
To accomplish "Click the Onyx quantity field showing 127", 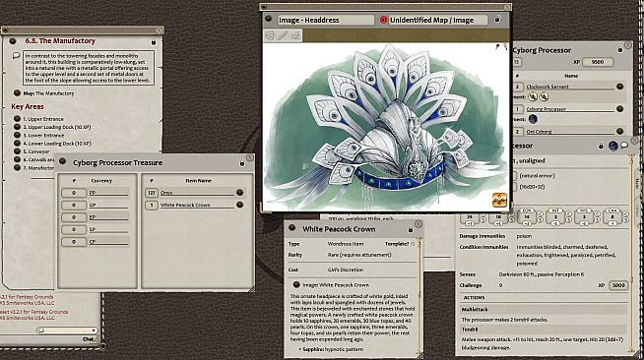I will tap(152, 193).
